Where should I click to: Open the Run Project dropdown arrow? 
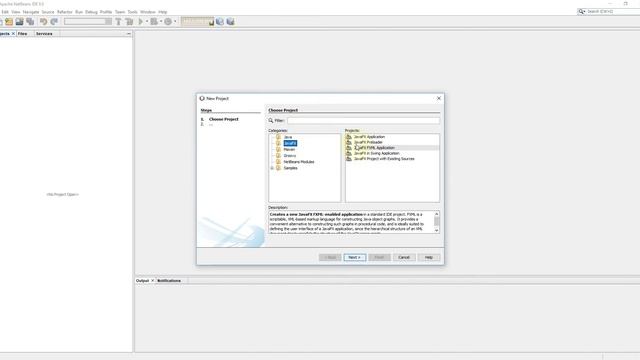(147, 22)
